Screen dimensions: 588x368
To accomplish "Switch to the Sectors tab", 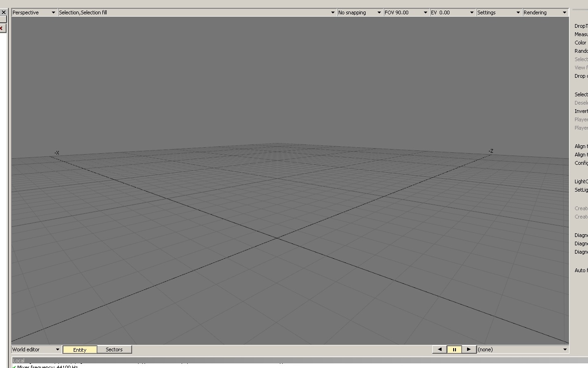I will pyautogui.click(x=114, y=349).
